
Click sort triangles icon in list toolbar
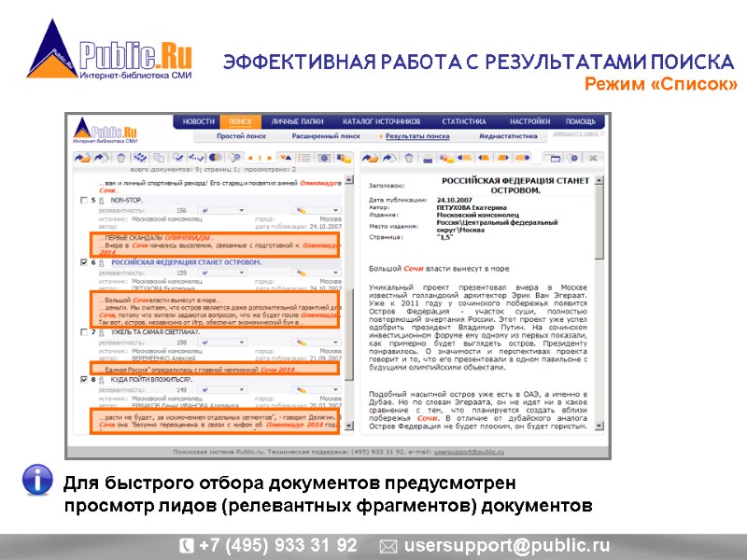(286, 158)
